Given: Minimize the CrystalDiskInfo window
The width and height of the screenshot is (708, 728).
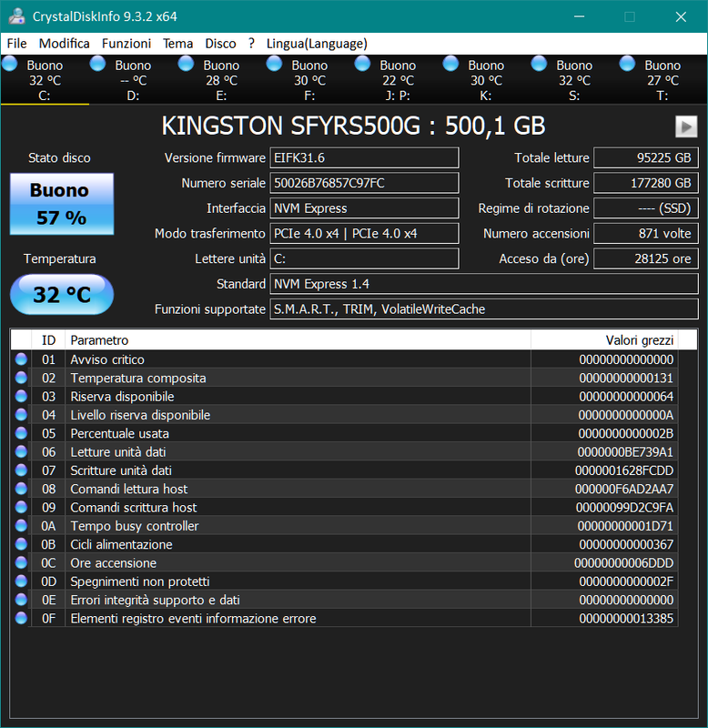Looking at the screenshot, I should (579, 16).
